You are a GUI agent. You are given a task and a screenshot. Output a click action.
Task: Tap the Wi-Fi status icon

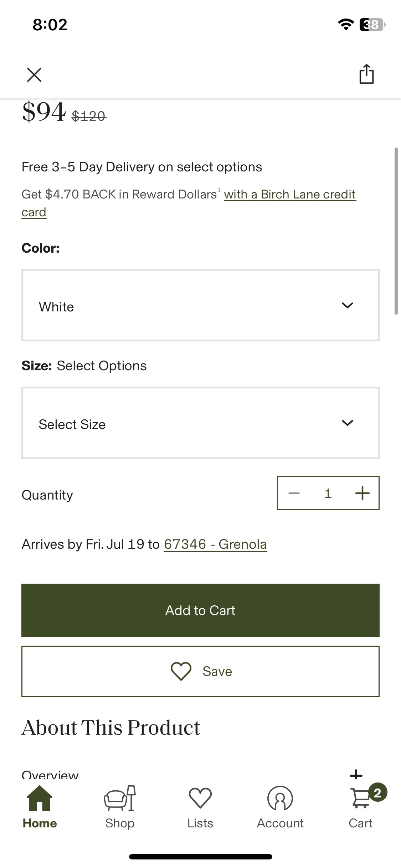[x=346, y=25]
